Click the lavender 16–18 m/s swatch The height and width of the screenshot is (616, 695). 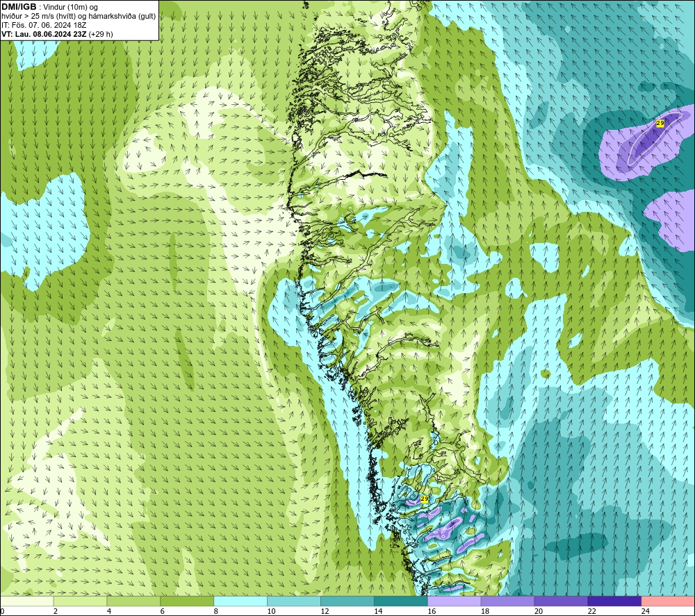click(454, 601)
